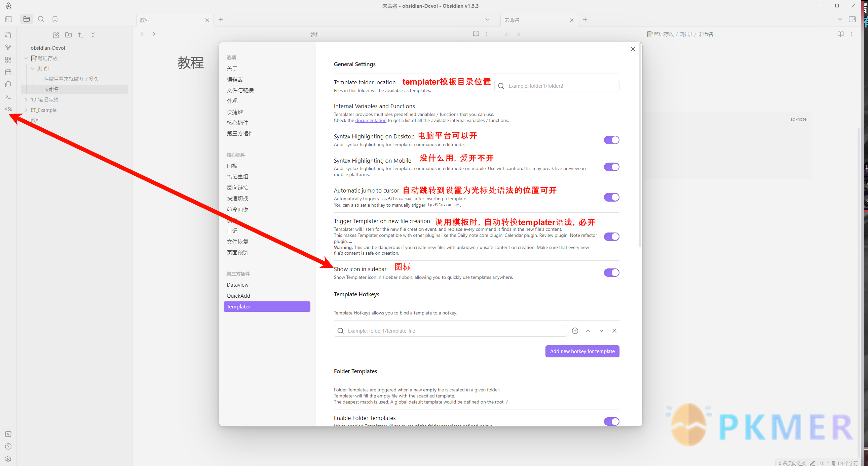Move template hotkey up arrow
The height and width of the screenshot is (466, 868).
tap(588, 331)
